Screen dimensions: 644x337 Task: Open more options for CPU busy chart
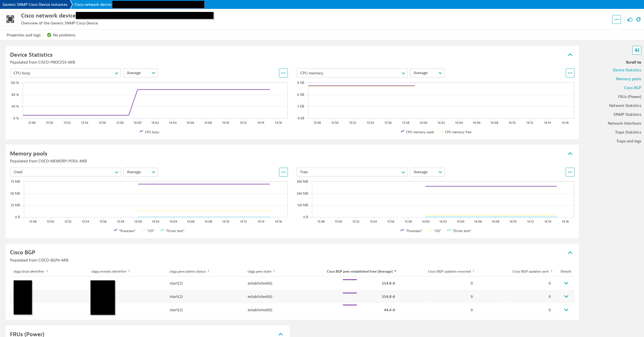coord(283,73)
